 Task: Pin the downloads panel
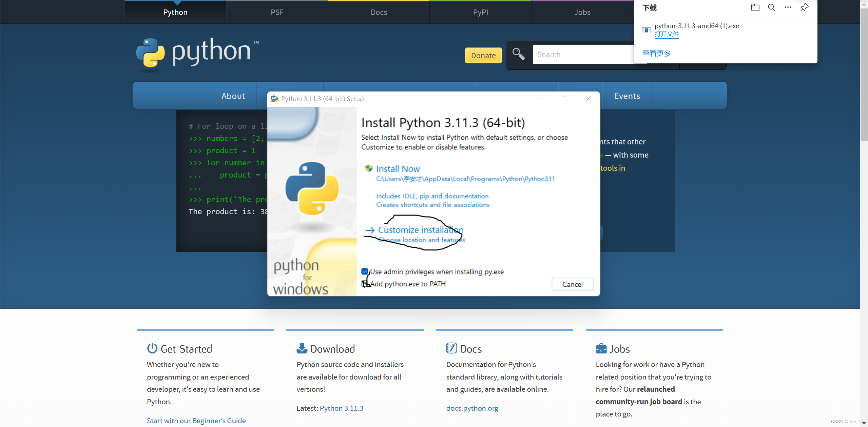coord(804,7)
